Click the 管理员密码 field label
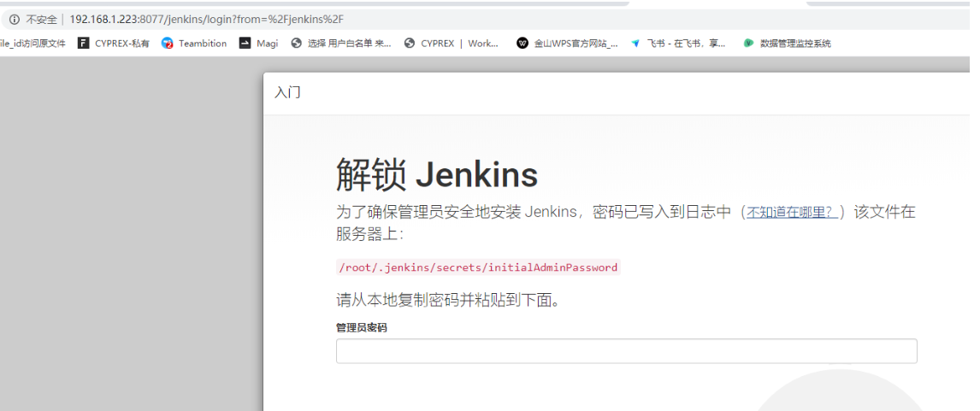Image resolution: width=980 pixels, height=411 pixels. [361, 327]
